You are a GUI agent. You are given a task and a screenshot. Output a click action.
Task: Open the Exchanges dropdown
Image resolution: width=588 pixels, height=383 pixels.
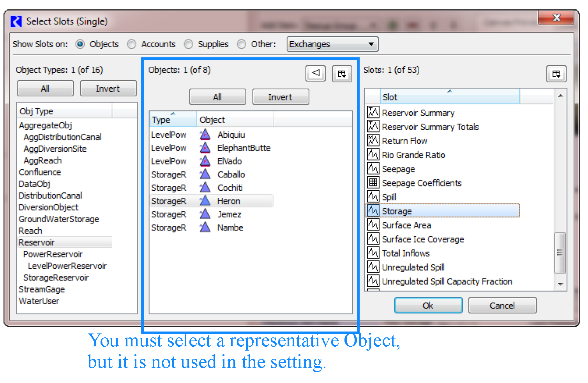tap(332, 44)
